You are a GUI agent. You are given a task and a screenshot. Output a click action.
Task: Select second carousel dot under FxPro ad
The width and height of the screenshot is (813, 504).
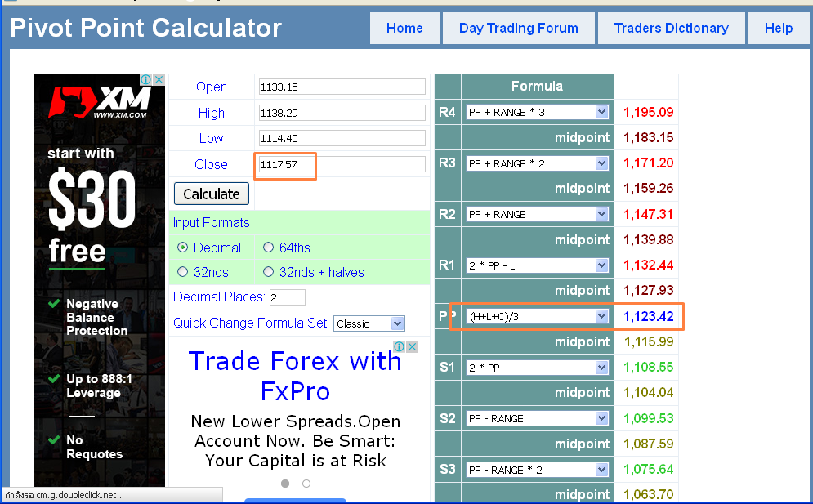coord(306,484)
